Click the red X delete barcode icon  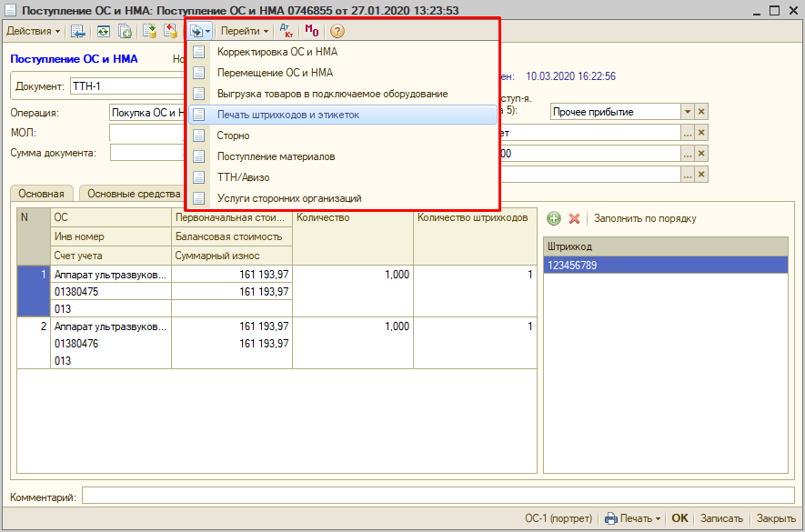[574, 218]
